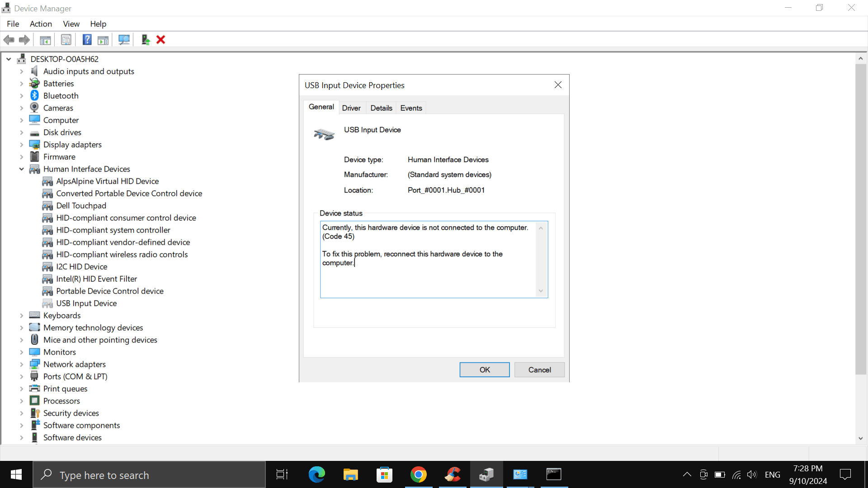Click the red X Uninstall device icon
This screenshot has width=868, height=488.
pos(160,40)
